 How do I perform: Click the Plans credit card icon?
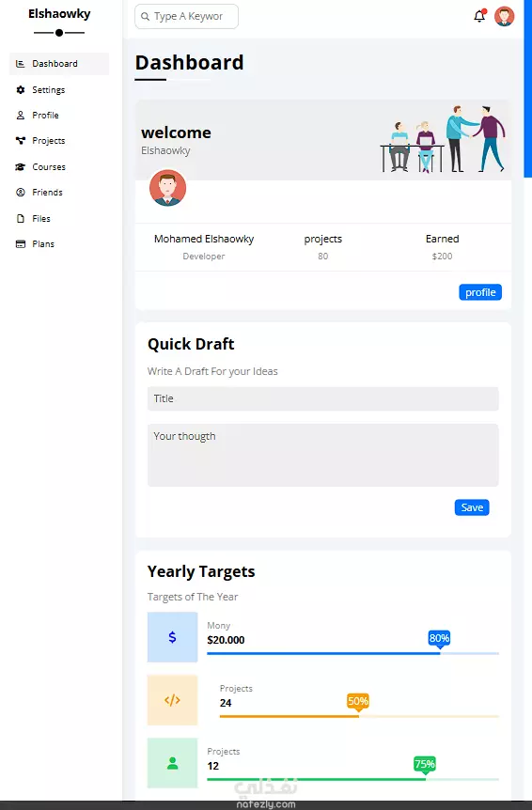(x=21, y=243)
